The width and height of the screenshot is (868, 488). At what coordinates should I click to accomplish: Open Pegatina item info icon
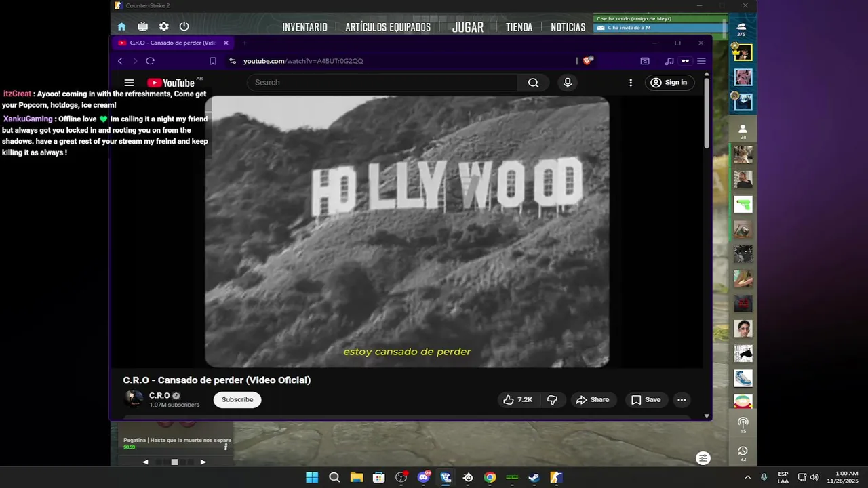pos(226,447)
